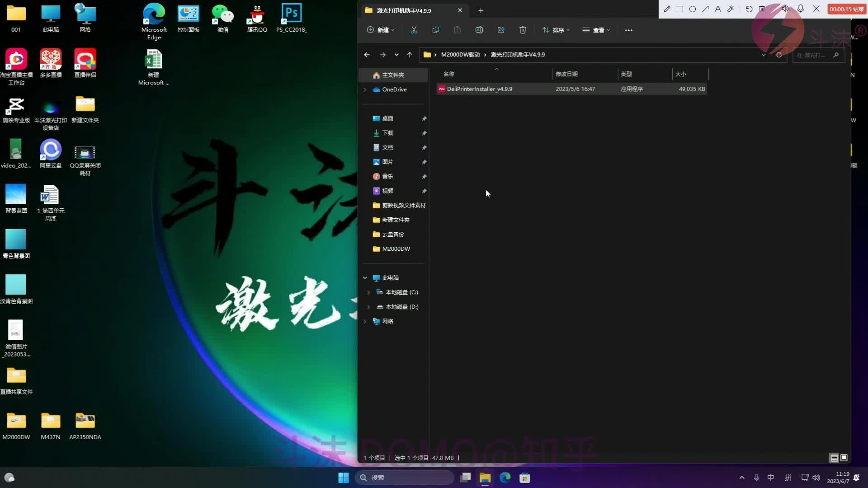Open Microsoft Edge from the taskbar
Image resolution: width=868 pixels, height=488 pixels.
tap(505, 478)
